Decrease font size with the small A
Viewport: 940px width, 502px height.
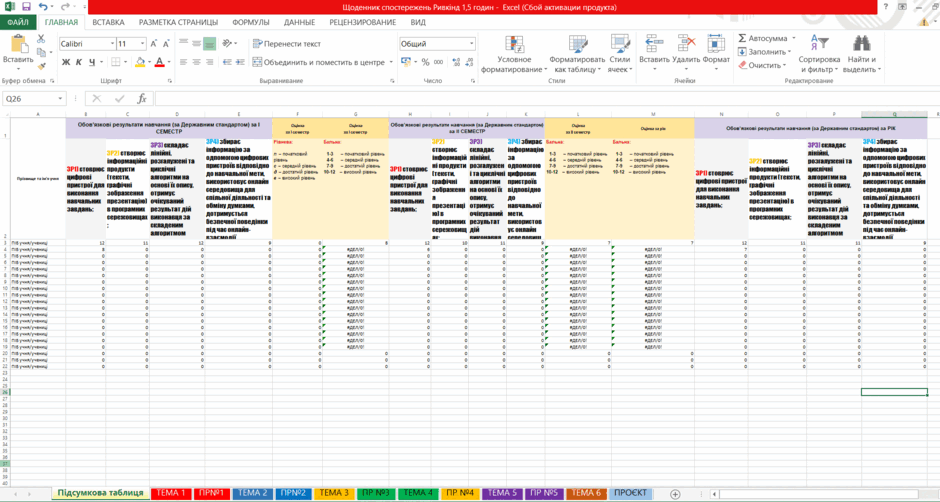[x=166, y=44]
